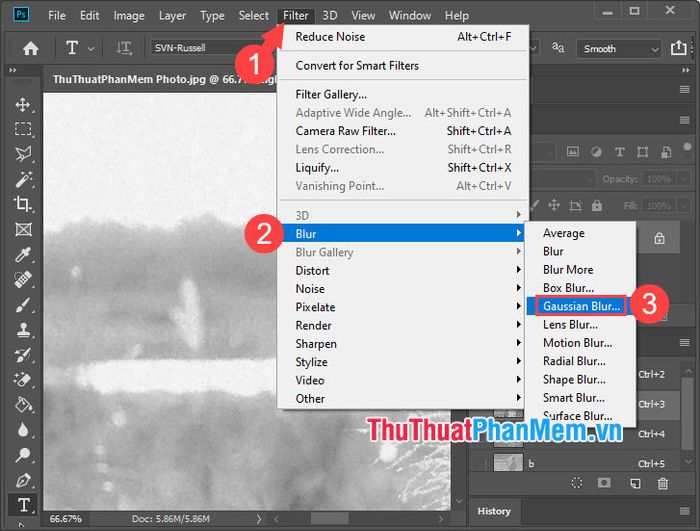Filter layers by pixel layer icon
The image size is (700, 531).
573,152
